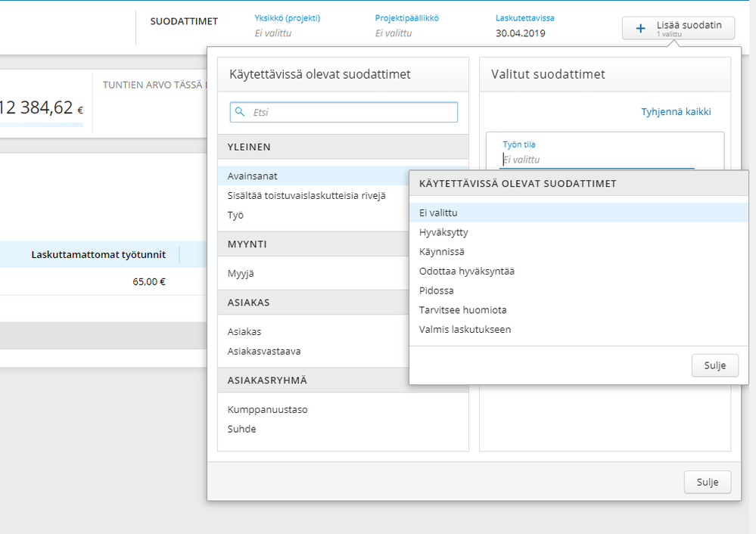The image size is (756, 534).
Task: Add the Asiakas filter
Action: point(313,331)
